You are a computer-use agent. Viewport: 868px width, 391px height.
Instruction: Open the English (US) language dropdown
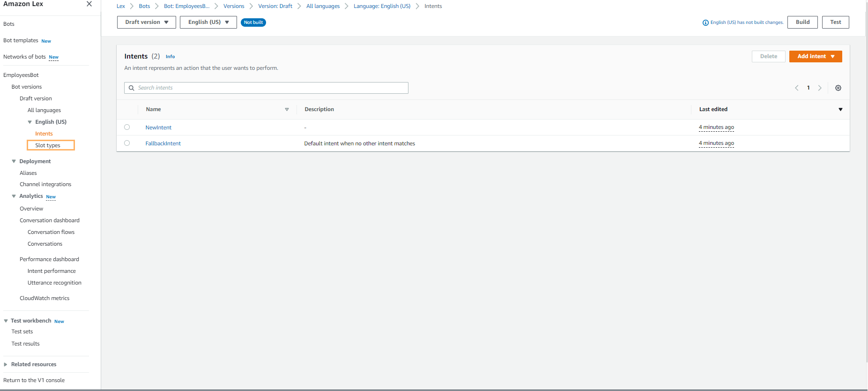[x=208, y=22]
